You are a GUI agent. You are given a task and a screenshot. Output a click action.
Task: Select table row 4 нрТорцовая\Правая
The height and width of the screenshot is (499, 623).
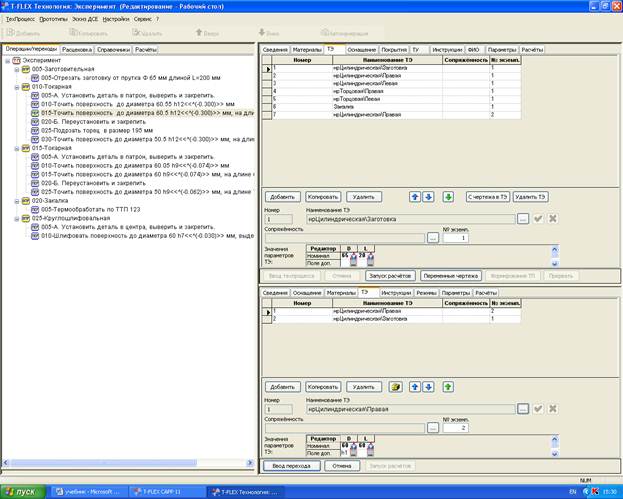(x=391, y=91)
